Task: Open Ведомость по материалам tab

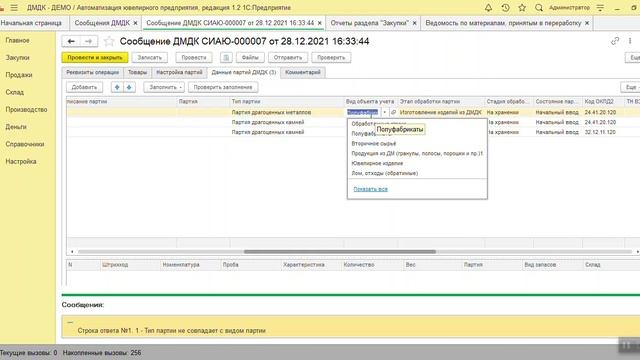Action: tap(503, 23)
